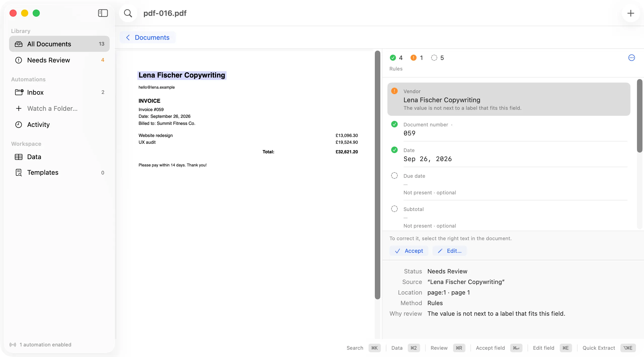Click Quick Extract shortcut in footer
The image size is (644, 357).
609,348
